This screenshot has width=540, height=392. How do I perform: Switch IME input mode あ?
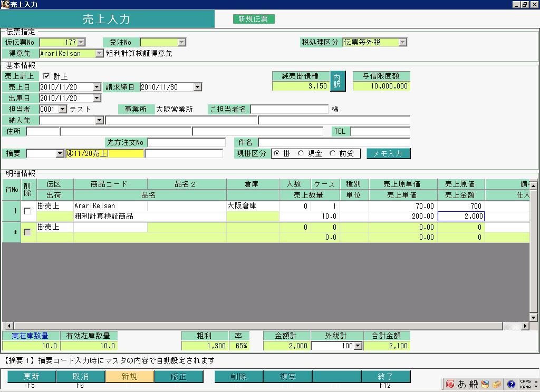[461, 384]
